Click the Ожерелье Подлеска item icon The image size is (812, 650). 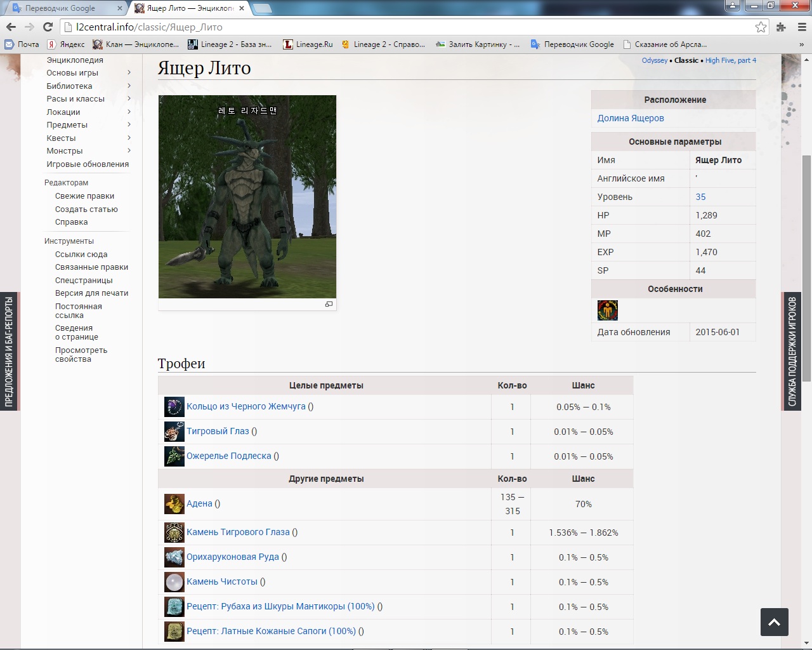click(x=174, y=456)
